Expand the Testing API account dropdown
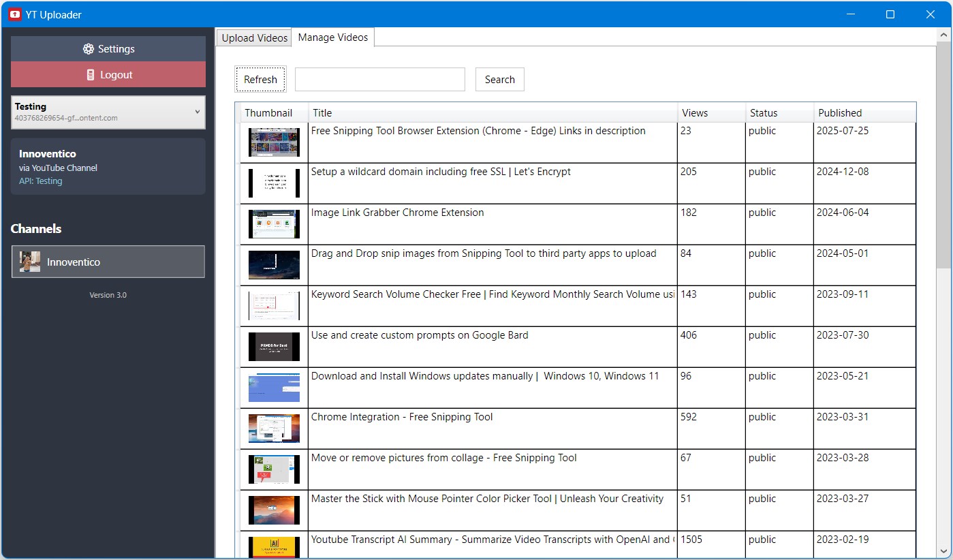953x560 pixels. [x=108, y=112]
